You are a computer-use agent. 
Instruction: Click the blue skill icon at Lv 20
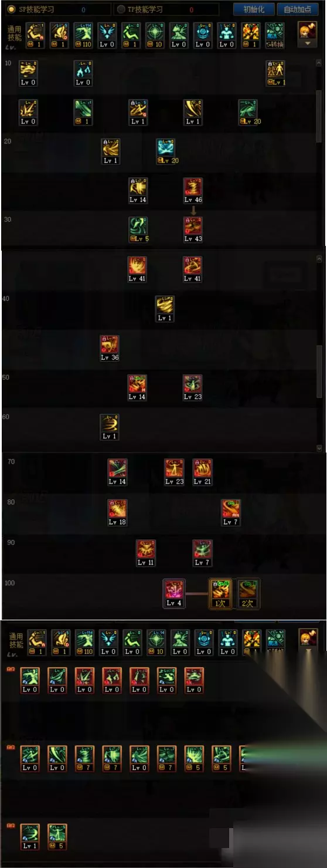pos(166,151)
